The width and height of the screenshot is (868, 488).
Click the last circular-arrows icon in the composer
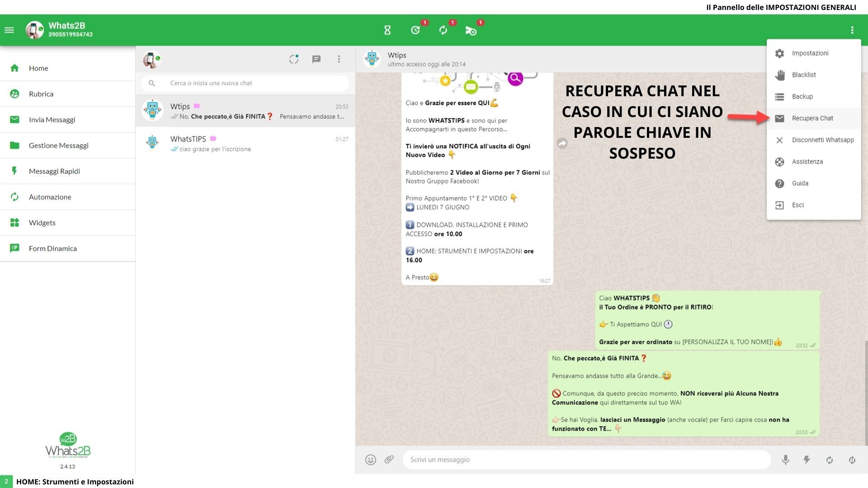pos(852,460)
